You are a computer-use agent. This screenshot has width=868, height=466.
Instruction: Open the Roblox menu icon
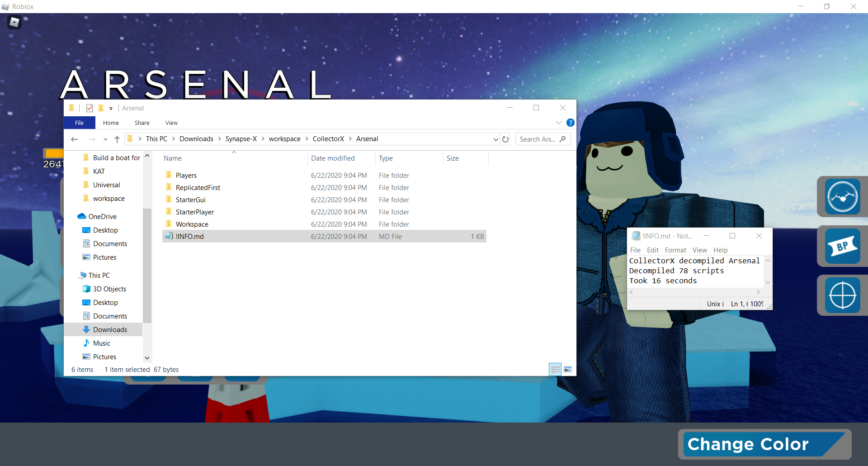14,22
